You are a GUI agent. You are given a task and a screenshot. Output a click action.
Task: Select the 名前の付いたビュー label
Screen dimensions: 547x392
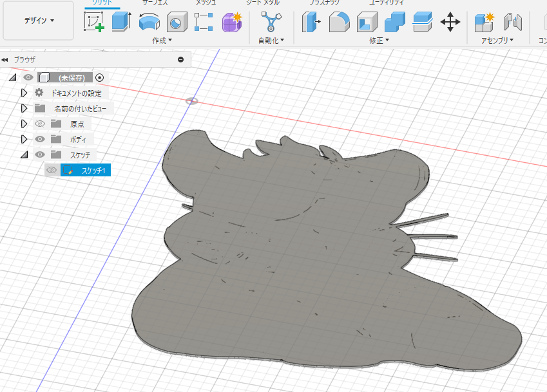tap(81, 108)
